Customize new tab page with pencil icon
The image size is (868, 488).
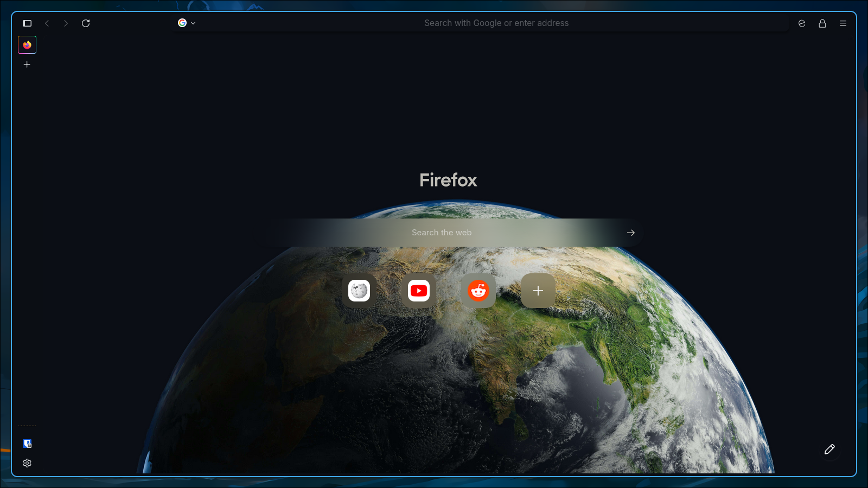829,449
